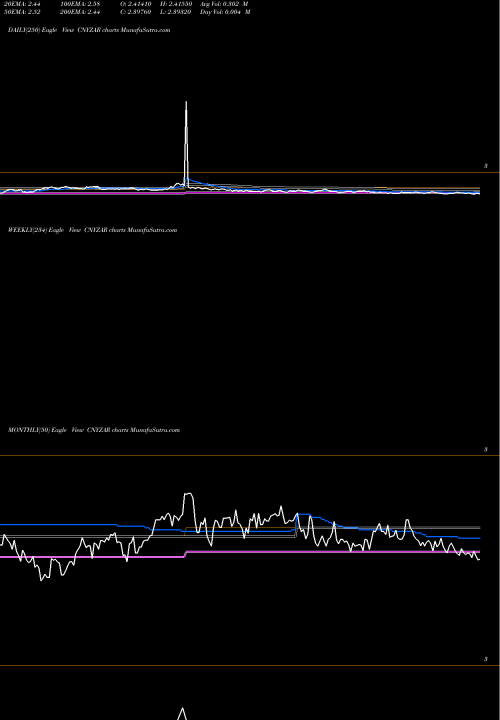Select the open price O: value
Image resolution: width=500 pixels, height=720 pixels.
(136, 4)
